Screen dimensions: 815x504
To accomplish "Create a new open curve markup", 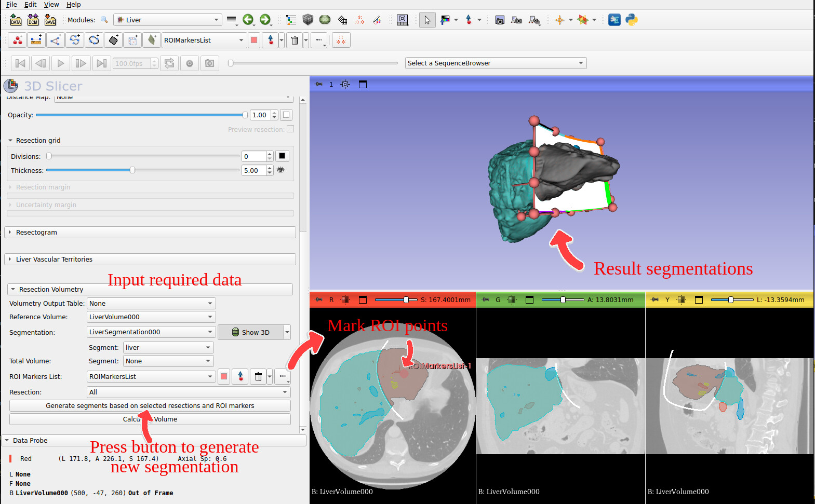I will point(75,40).
